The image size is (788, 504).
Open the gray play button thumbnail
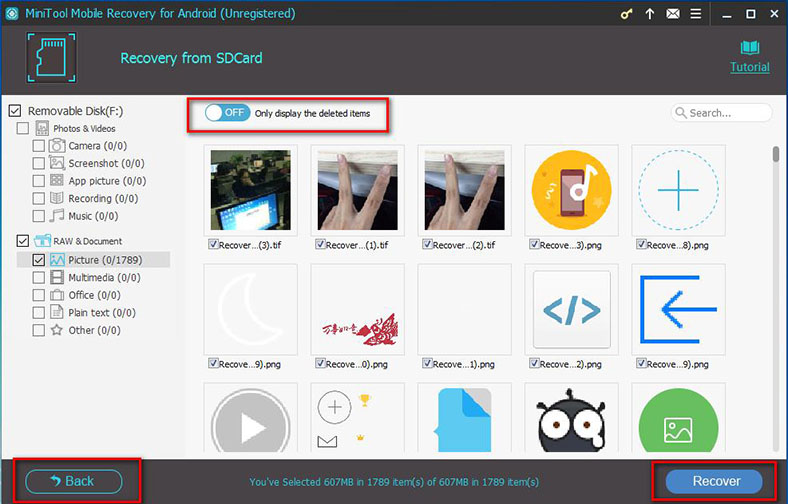tap(250, 420)
